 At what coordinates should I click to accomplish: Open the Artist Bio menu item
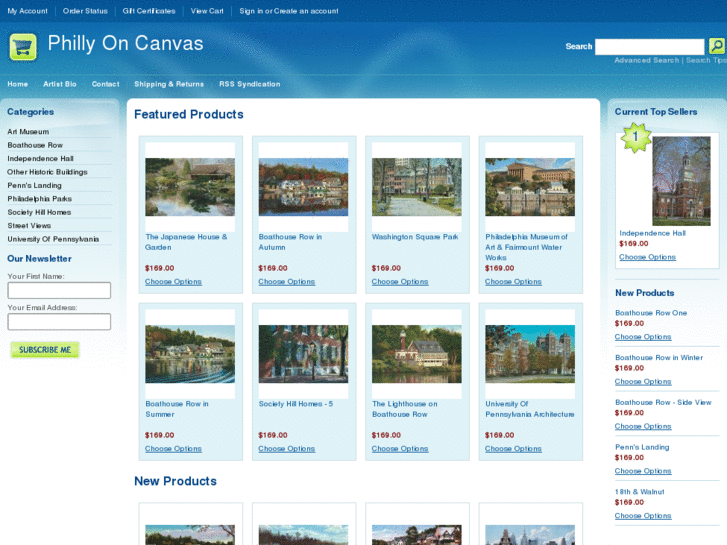click(x=60, y=84)
